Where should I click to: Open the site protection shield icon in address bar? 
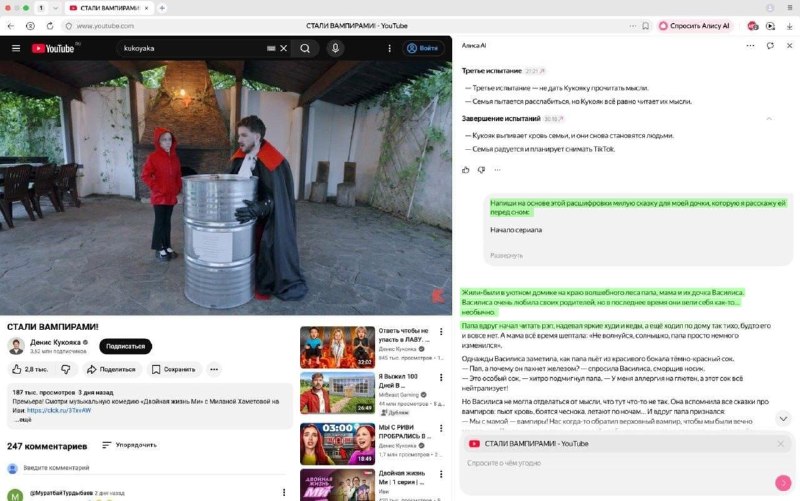[68, 26]
